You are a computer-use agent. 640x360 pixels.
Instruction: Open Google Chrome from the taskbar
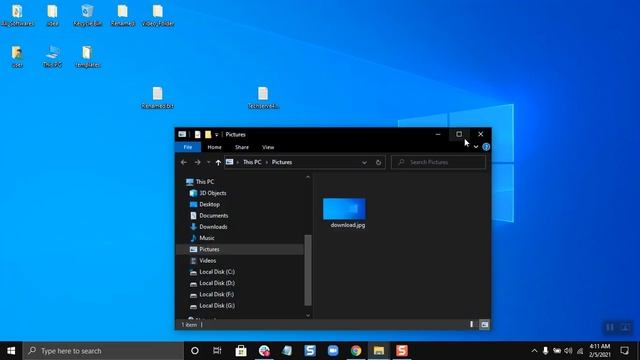(356, 351)
